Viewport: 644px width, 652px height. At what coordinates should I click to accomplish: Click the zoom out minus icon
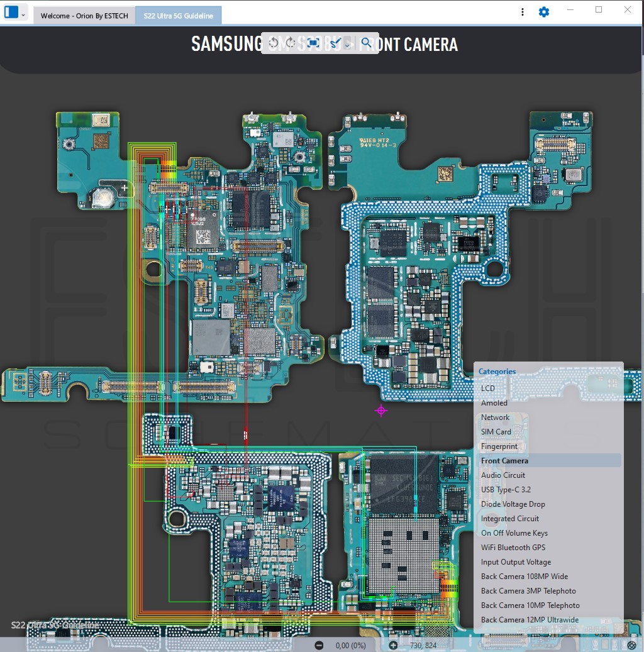(x=319, y=645)
